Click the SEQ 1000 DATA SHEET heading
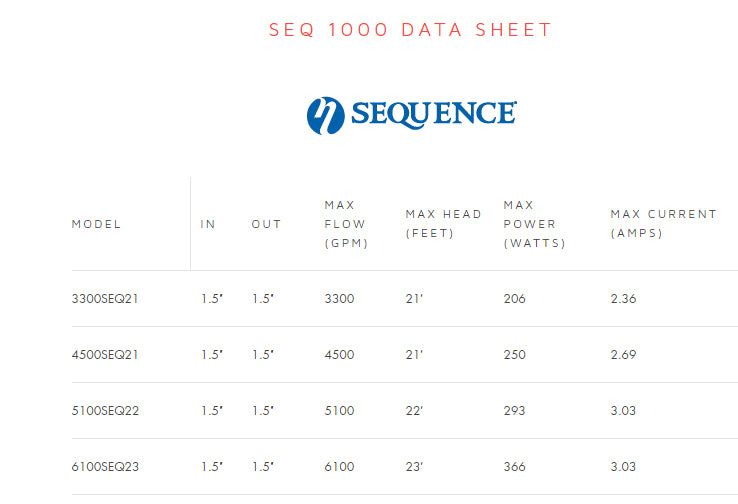Screen dimensions: 738x504 tap(410, 30)
